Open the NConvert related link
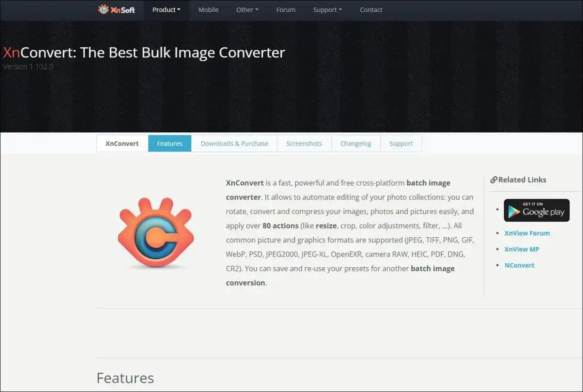The width and height of the screenshot is (583, 392). [519, 265]
